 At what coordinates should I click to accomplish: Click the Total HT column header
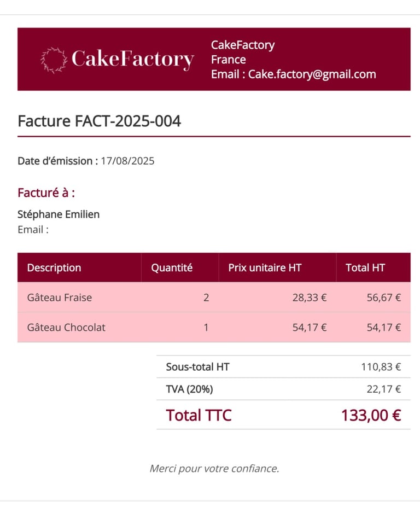[365, 267]
